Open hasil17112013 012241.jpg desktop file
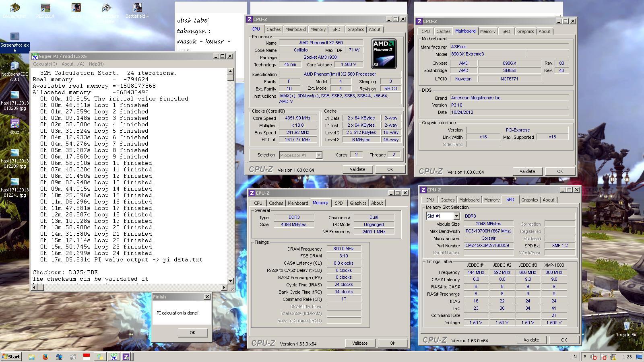The height and width of the screenshot is (362, 644). (x=14, y=187)
